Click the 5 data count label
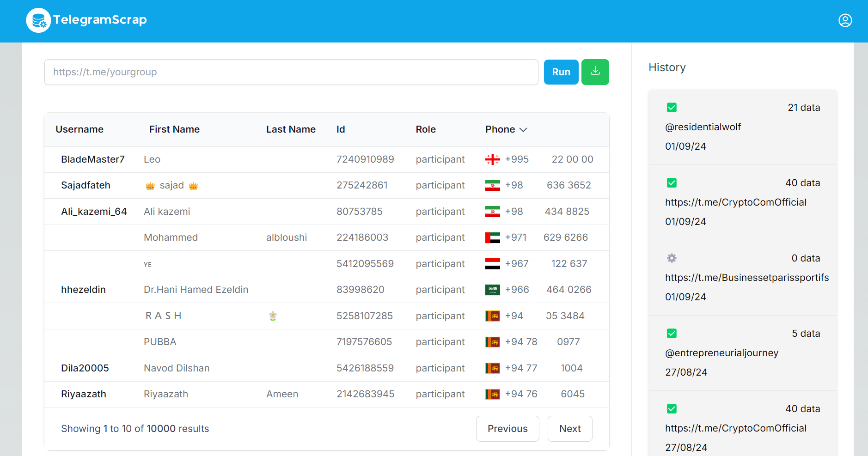Image resolution: width=868 pixels, height=456 pixels. (x=806, y=334)
